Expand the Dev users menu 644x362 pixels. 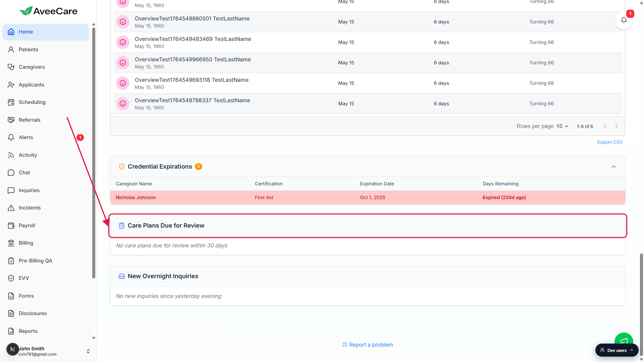coord(617,350)
